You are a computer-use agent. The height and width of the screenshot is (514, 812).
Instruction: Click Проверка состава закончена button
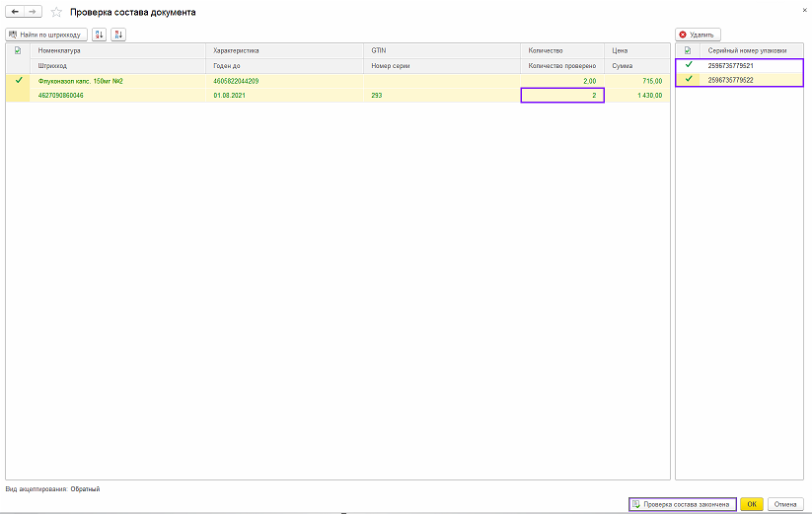click(x=682, y=504)
